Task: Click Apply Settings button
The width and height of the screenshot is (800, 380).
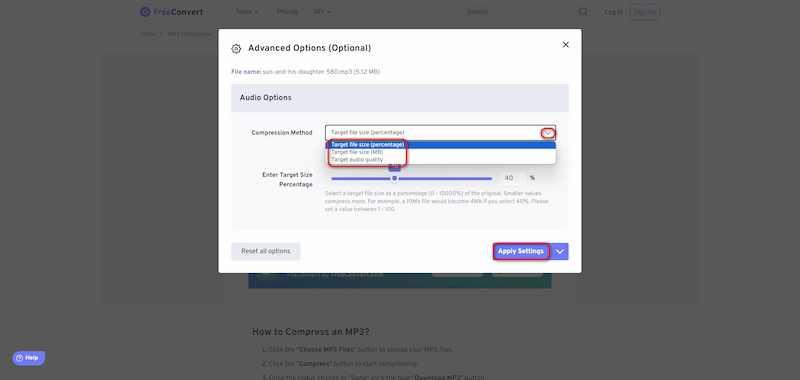Action: (521, 251)
